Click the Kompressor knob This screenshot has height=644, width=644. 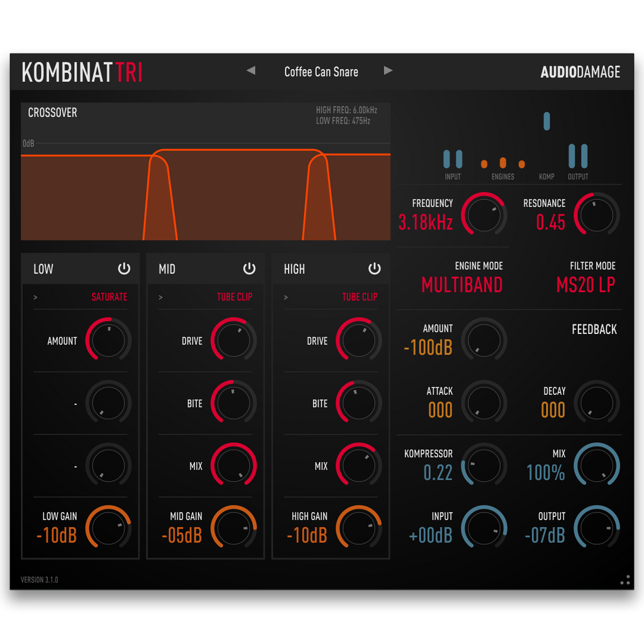(484, 465)
